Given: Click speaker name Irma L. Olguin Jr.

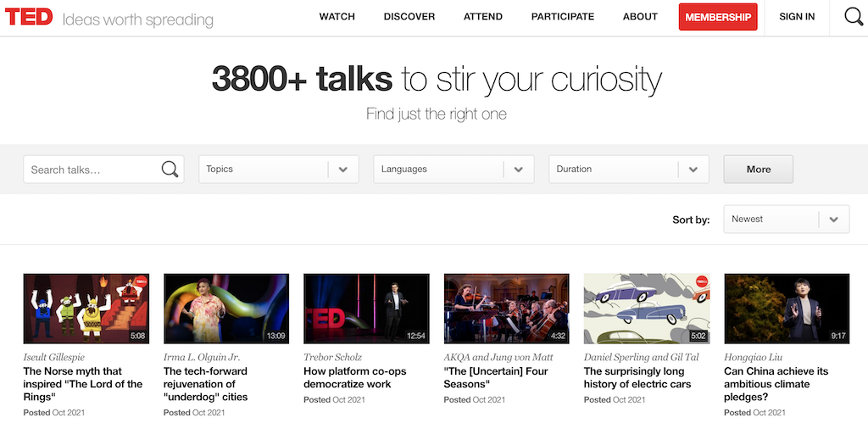Looking at the screenshot, I should [202, 357].
